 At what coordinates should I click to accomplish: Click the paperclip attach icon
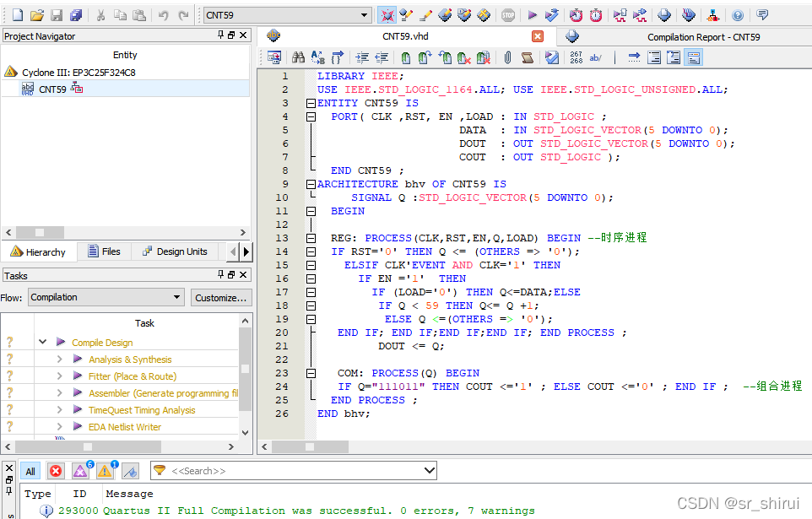[507, 57]
